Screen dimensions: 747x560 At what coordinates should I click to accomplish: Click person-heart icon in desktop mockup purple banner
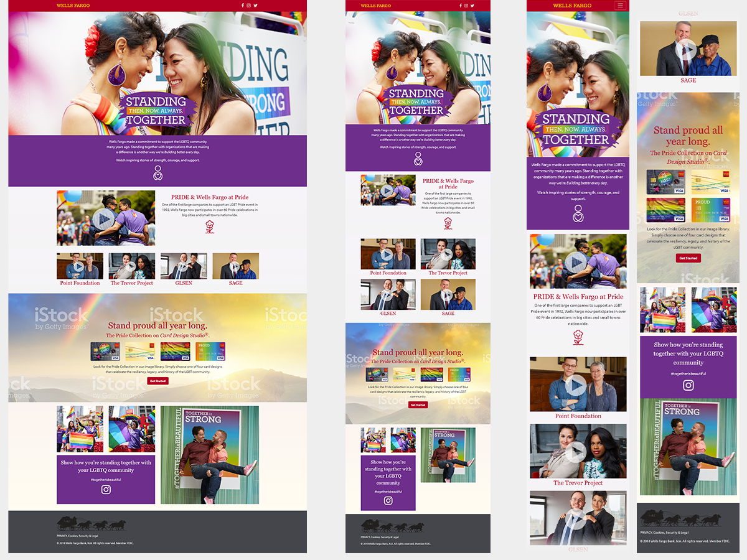pos(158,173)
